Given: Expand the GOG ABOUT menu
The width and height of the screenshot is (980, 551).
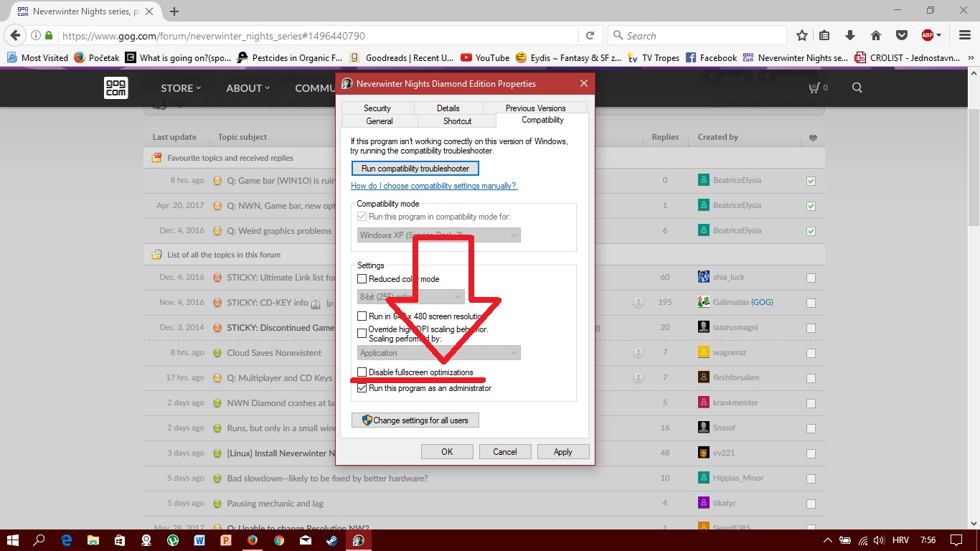Looking at the screenshot, I should pos(248,88).
